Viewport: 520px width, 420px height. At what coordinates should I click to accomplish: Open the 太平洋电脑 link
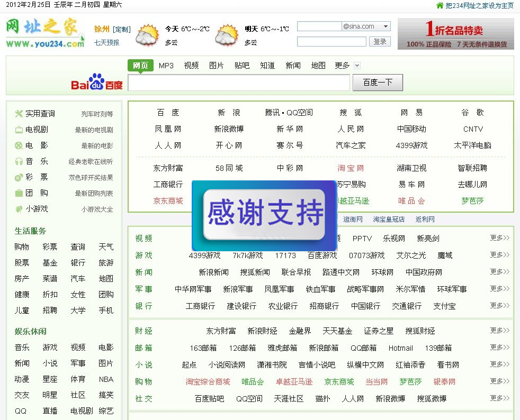472,145
